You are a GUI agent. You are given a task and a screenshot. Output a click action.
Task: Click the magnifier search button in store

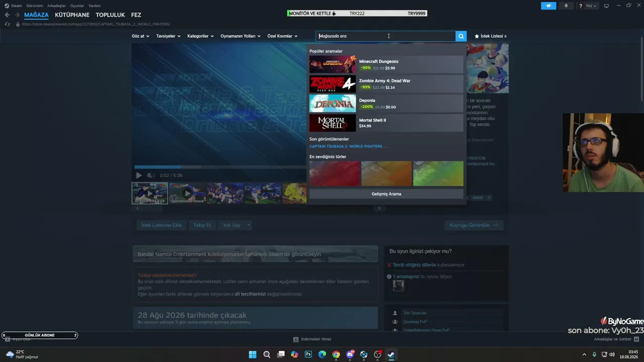(461, 36)
